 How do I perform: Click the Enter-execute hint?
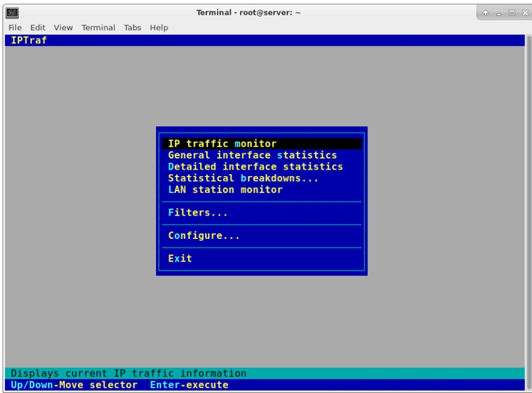(x=189, y=385)
